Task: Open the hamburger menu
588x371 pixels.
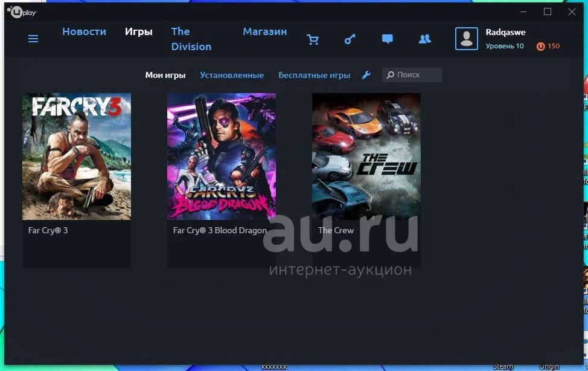Action: pyautogui.click(x=33, y=39)
